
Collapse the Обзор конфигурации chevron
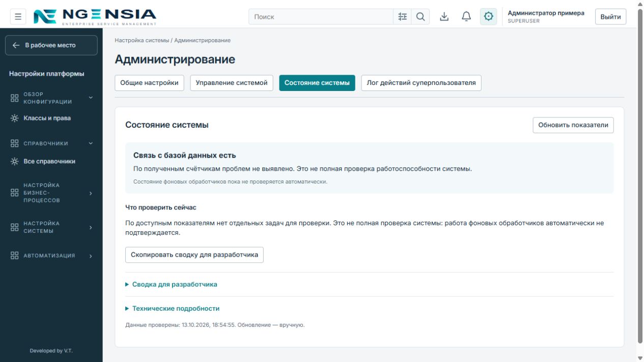[x=91, y=98]
